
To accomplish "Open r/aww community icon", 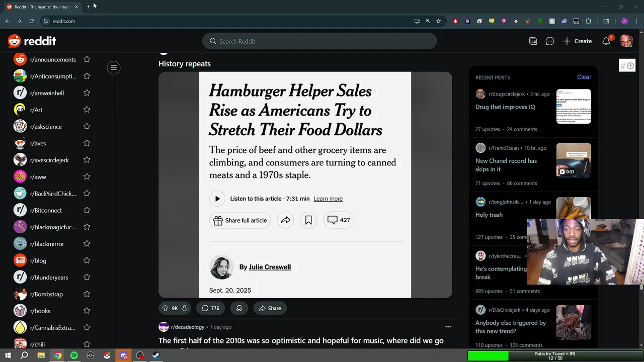I will click(20, 177).
